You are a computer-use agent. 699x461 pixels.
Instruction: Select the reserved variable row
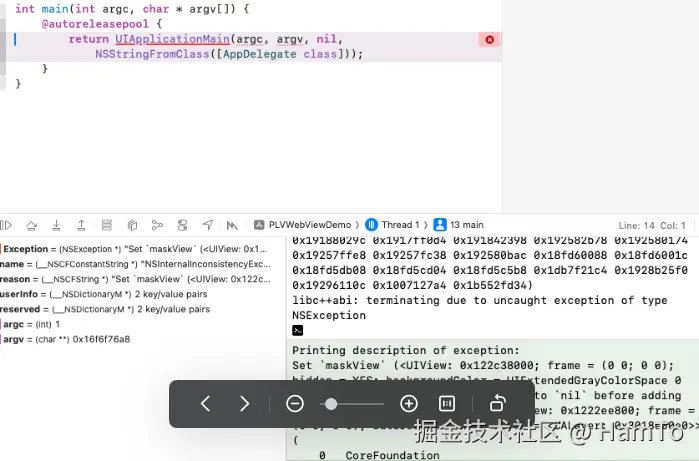point(105,309)
